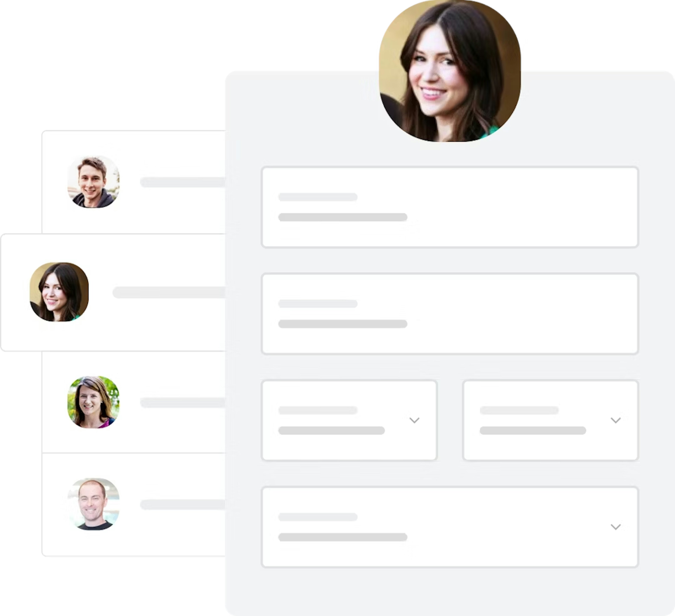Focus the second full-width input field
This screenshot has width=675, height=616.
click(x=450, y=314)
